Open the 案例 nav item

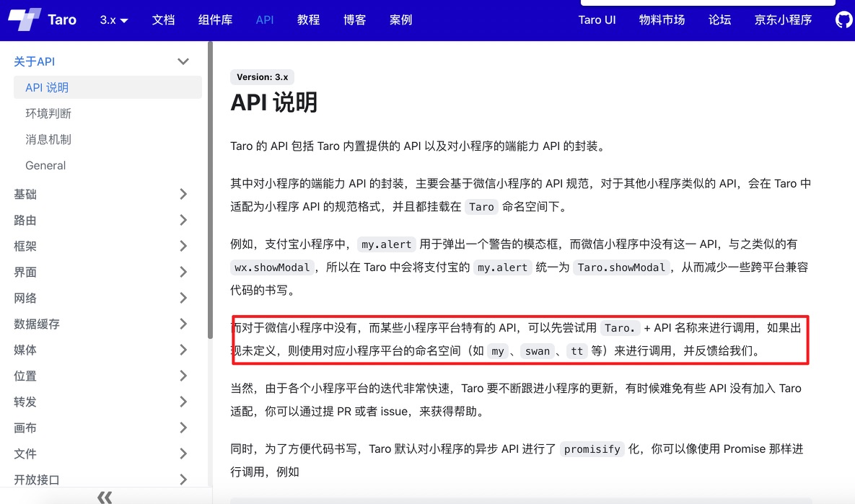[x=400, y=20]
